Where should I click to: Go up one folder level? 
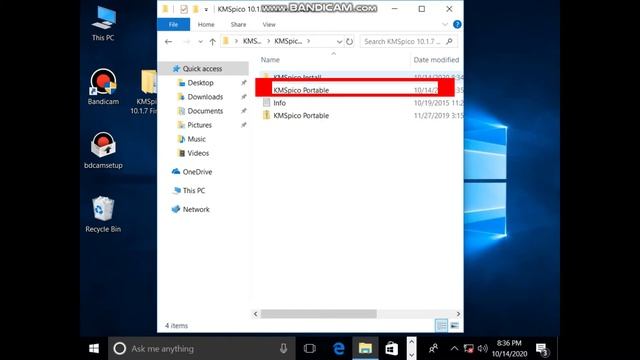(x=212, y=42)
